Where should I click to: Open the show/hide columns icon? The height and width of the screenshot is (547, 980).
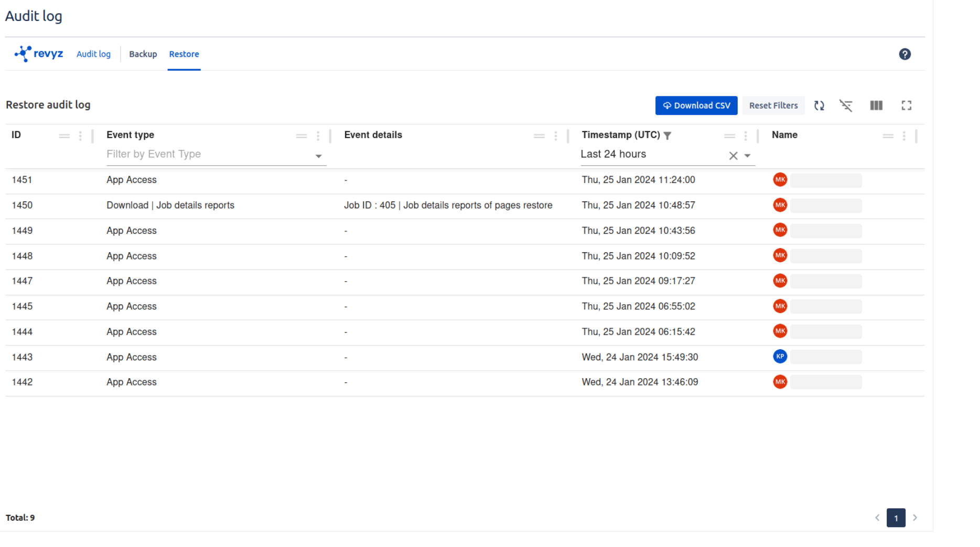876,105
